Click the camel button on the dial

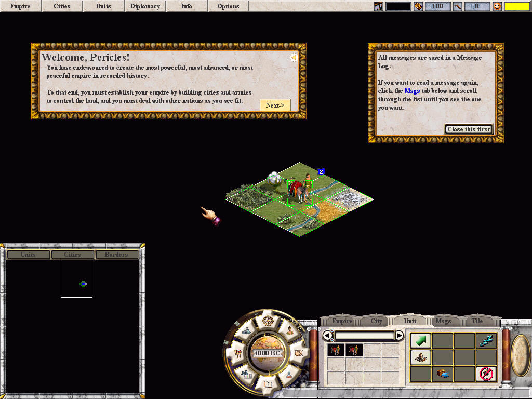237,353
